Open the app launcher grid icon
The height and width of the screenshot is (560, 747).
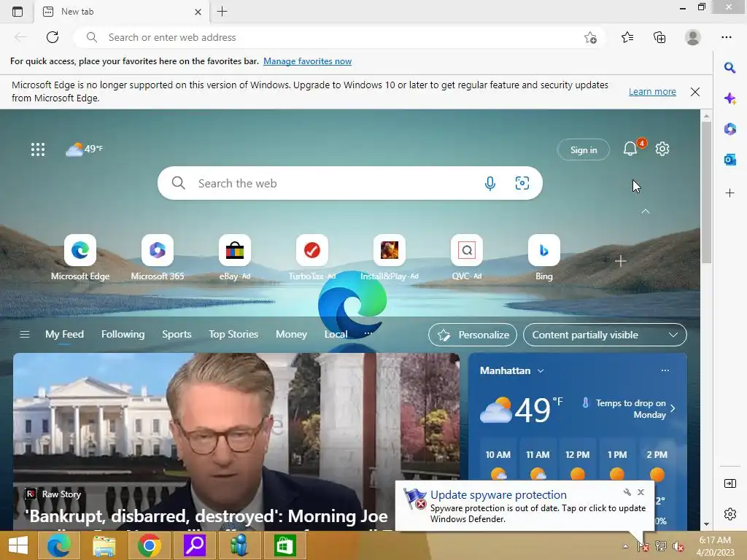pos(38,149)
